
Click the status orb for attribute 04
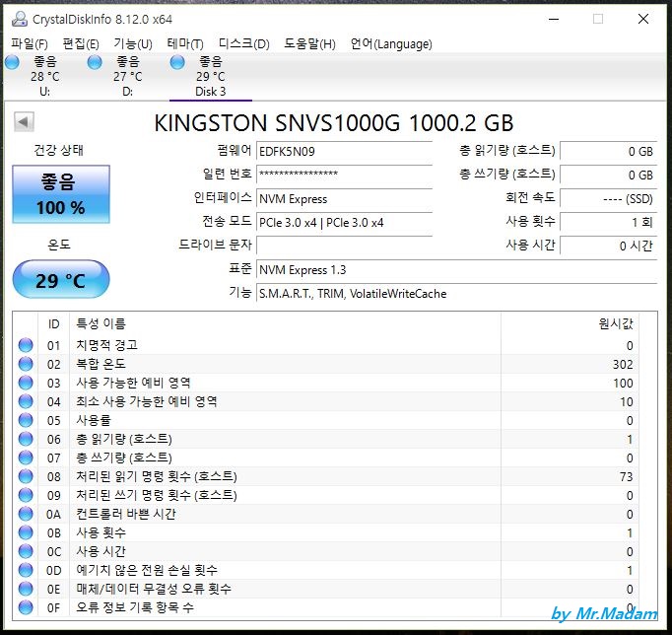point(26,401)
